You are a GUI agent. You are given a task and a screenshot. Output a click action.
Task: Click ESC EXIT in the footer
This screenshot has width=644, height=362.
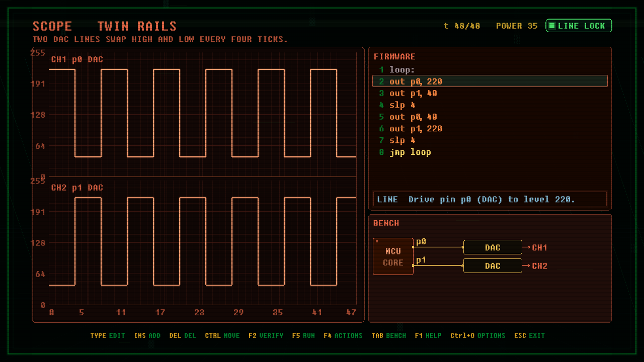pos(530,335)
